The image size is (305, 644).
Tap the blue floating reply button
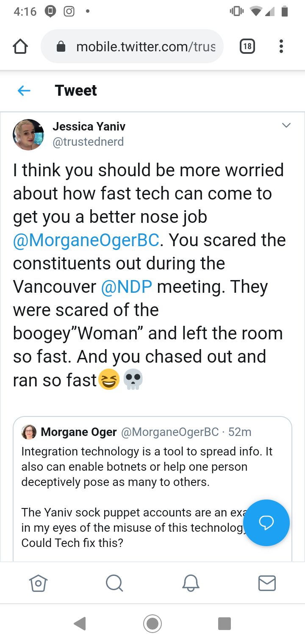tap(266, 523)
